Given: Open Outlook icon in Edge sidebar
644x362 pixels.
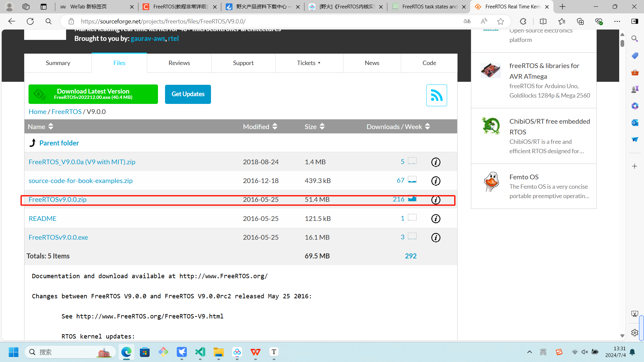Looking at the screenshot, I should click(635, 123).
